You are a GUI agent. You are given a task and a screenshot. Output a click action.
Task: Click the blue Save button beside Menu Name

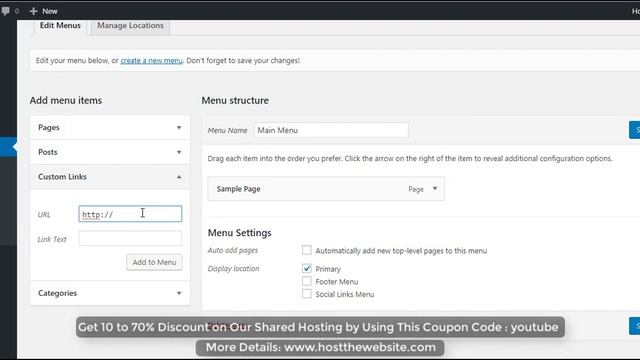coord(634,130)
